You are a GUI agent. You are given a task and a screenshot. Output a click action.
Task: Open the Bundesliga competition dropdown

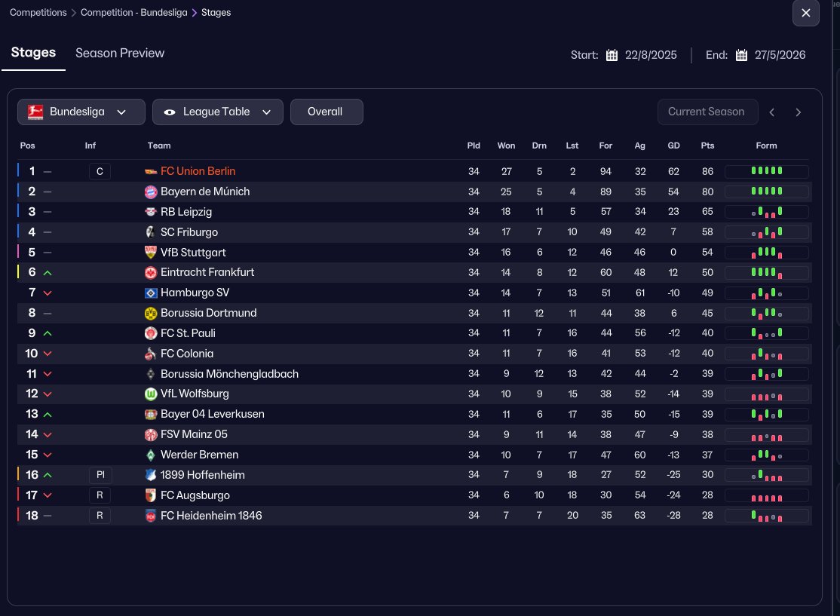[x=81, y=112]
